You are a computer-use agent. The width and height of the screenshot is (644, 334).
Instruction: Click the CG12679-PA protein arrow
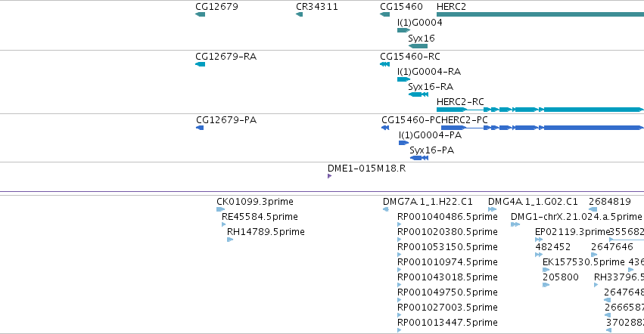(200, 128)
